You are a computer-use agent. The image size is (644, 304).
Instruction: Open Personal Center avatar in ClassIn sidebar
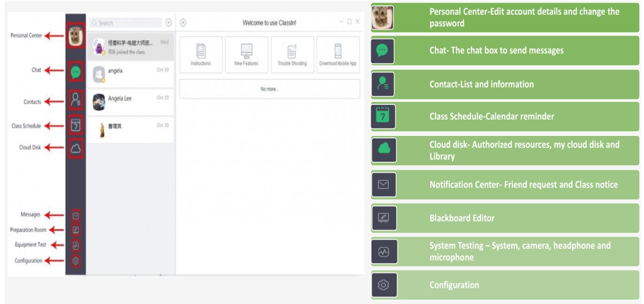75,36
